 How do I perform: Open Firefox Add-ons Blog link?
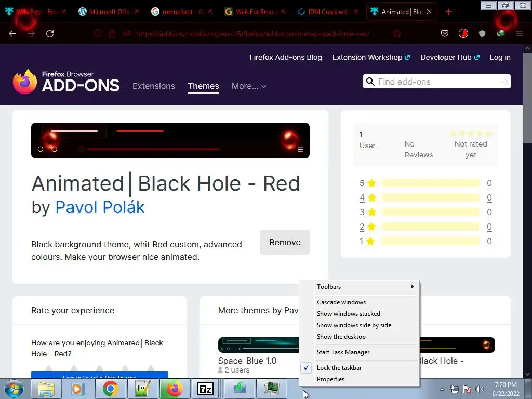[286, 57]
